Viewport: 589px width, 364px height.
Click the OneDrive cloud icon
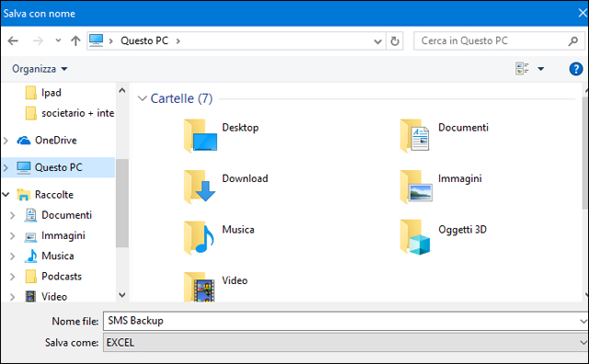24,141
